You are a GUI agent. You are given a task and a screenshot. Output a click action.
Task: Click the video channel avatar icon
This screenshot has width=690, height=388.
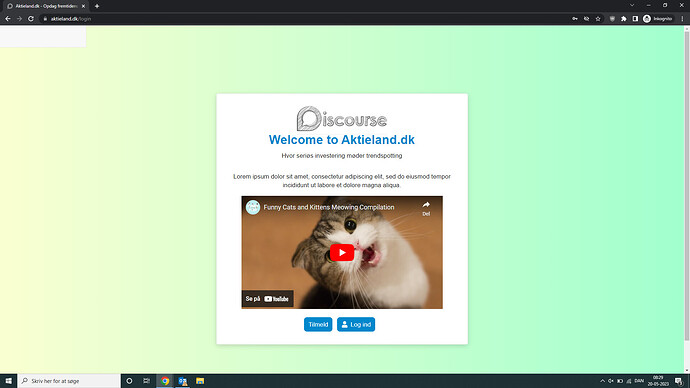click(x=253, y=207)
